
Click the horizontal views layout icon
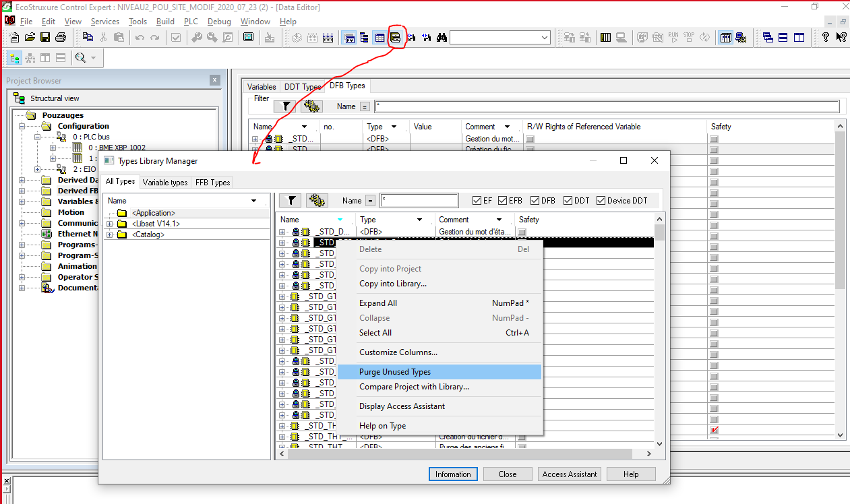61,58
